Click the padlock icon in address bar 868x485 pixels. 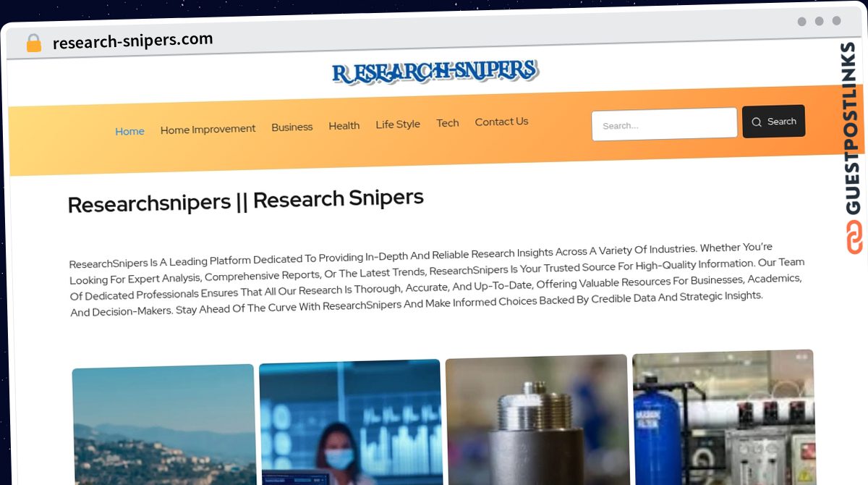(33, 43)
